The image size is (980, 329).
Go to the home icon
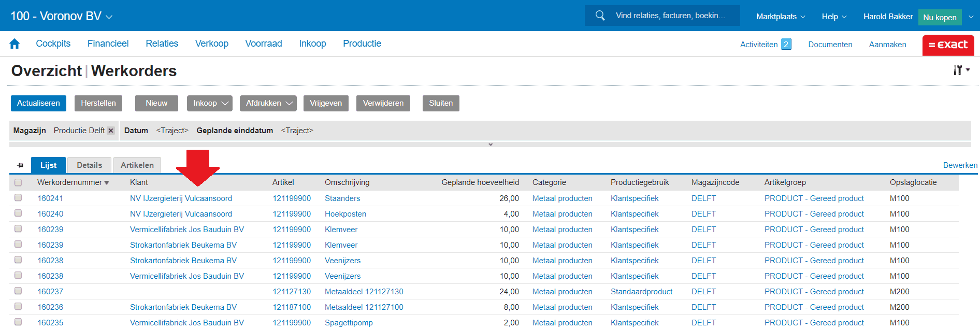click(15, 44)
